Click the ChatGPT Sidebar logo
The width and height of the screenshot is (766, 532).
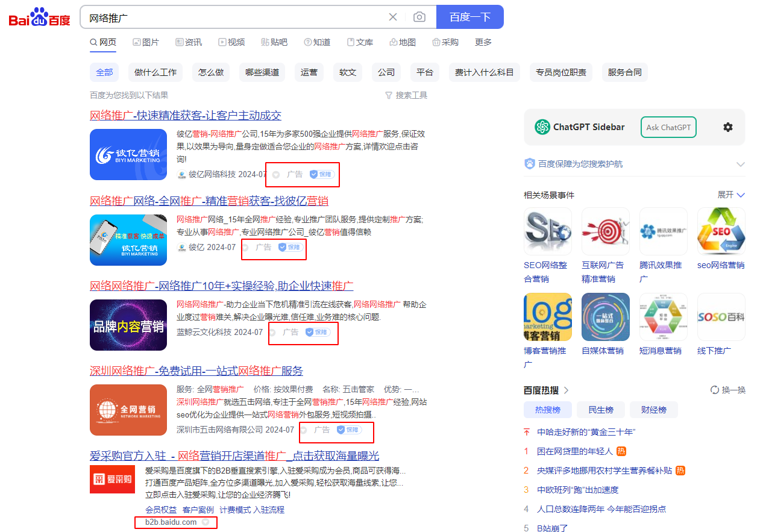coord(542,127)
